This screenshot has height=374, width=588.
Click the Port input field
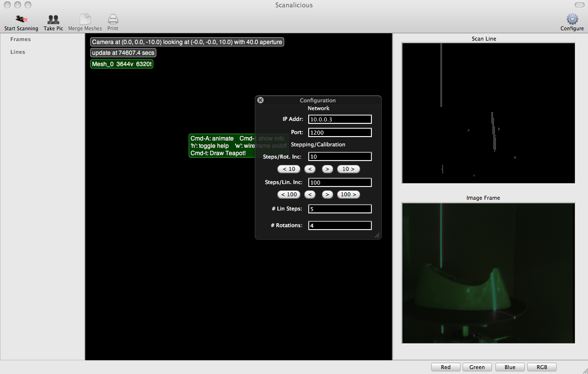point(340,133)
